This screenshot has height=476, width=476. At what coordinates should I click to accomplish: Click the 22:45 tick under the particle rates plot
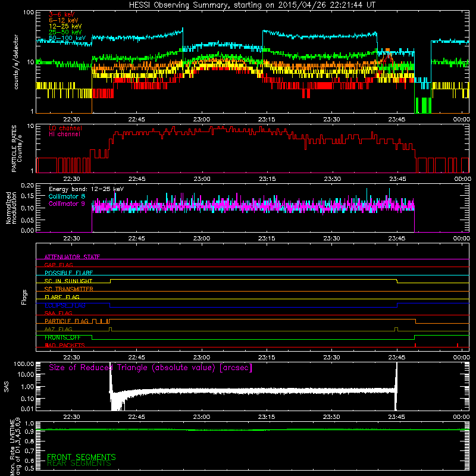click(137, 179)
